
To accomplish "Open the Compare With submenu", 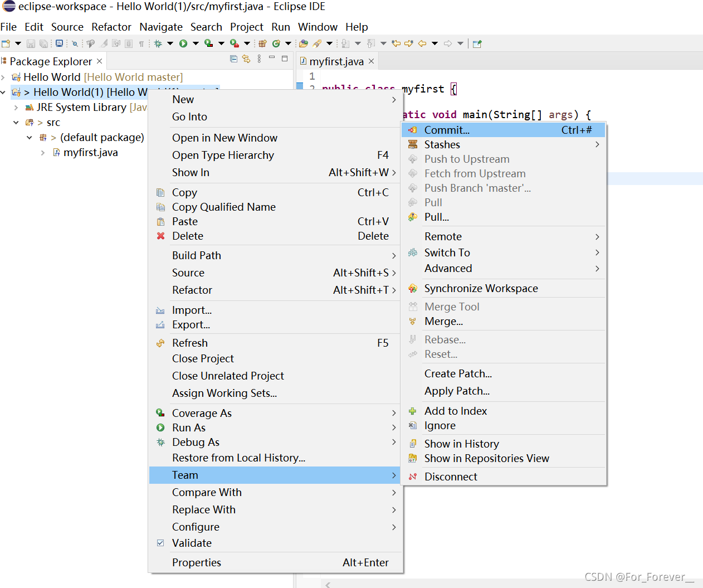I will click(275, 492).
